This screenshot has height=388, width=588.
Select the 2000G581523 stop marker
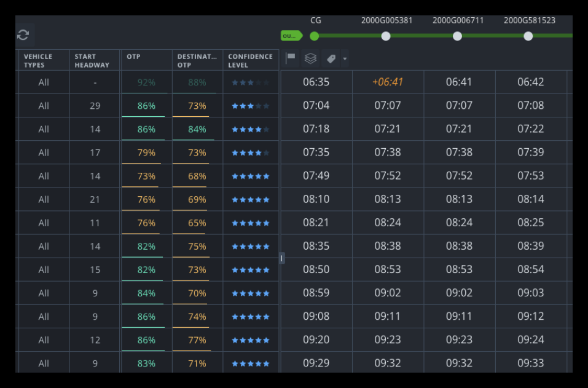point(528,36)
